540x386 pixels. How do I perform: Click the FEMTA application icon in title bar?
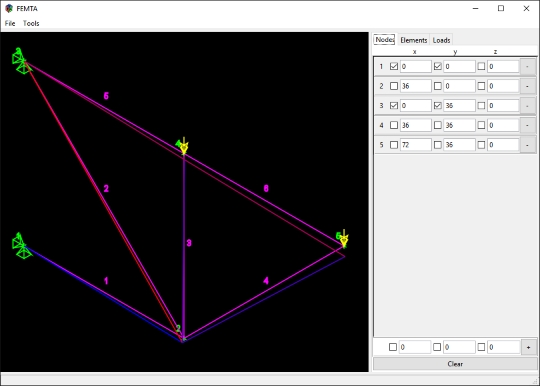click(9, 8)
